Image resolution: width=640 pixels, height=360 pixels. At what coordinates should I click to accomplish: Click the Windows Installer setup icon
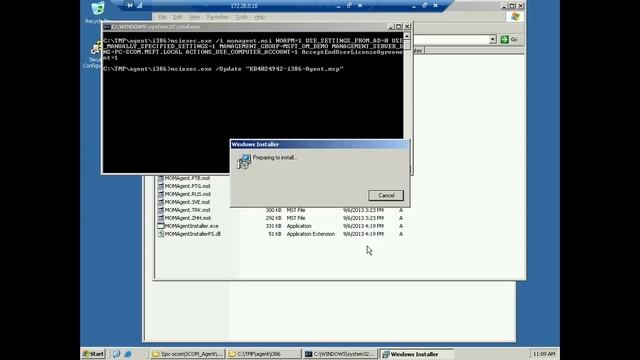(x=244, y=161)
